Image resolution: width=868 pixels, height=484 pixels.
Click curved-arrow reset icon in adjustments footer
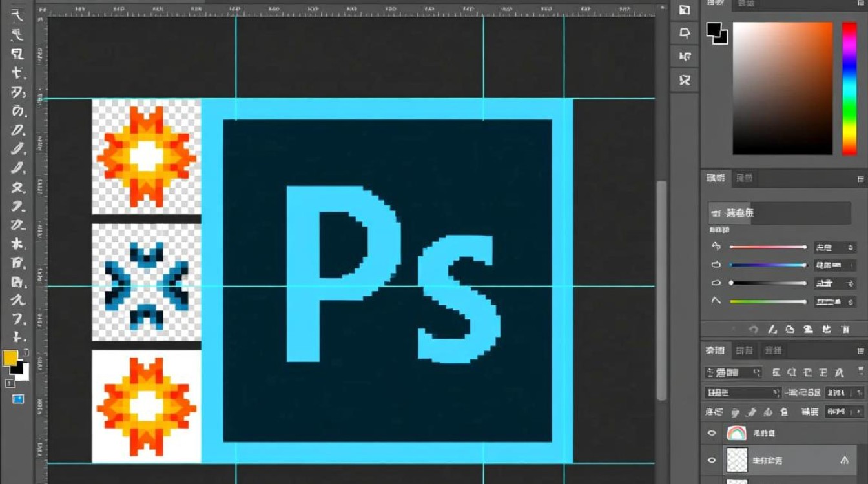click(x=753, y=330)
